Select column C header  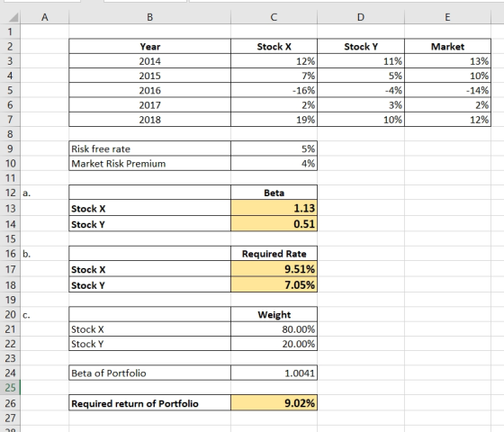tap(274, 17)
